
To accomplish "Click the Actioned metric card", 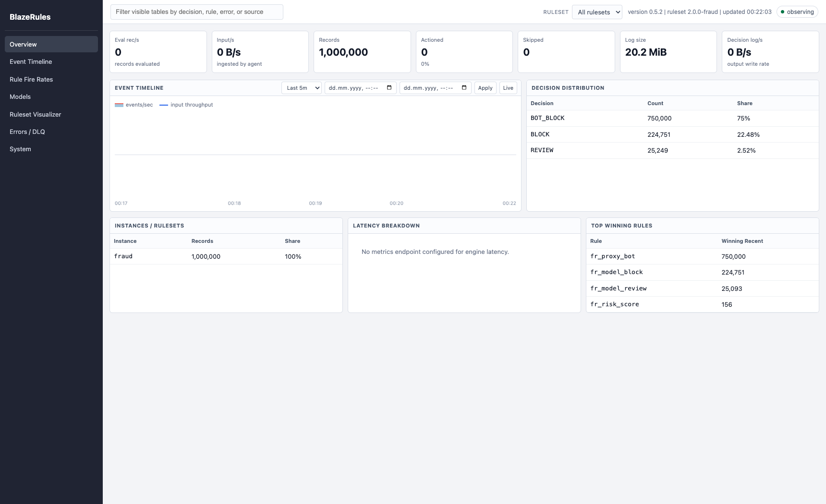I will pos(464,52).
